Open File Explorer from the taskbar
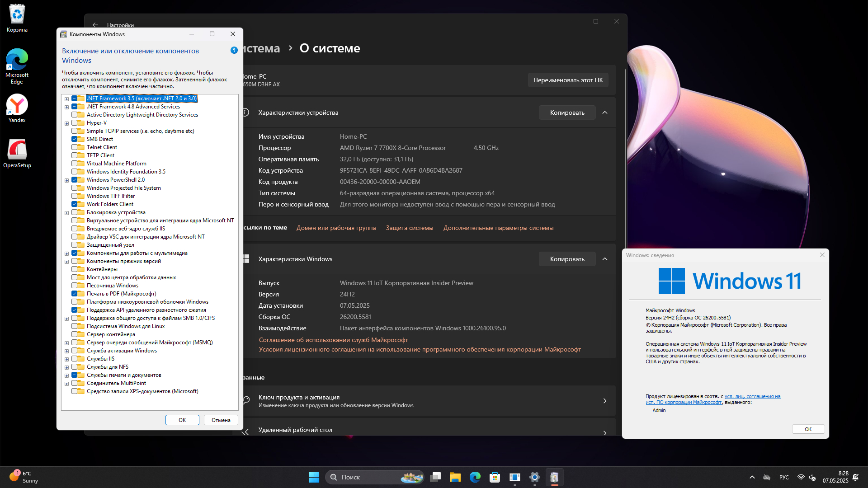The height and width of the screenshot is (488, 868). click(x=455, y=477)
